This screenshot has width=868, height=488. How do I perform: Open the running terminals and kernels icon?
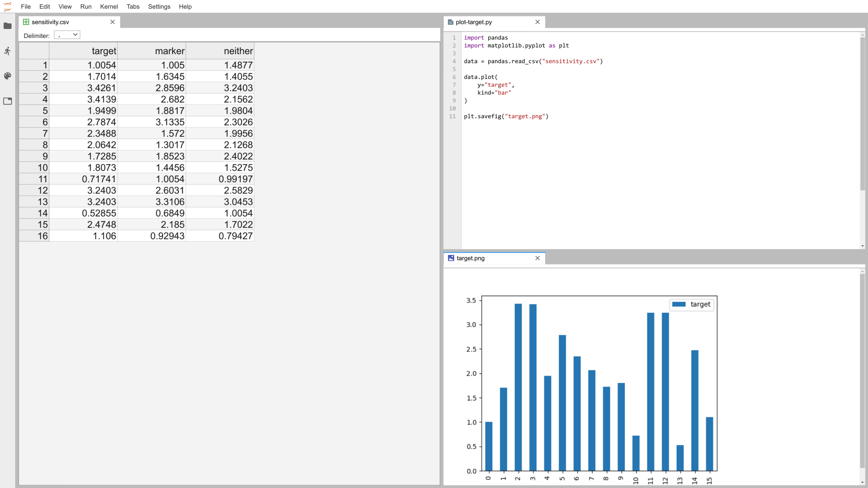pyautogui.click(x=8, y=51)
